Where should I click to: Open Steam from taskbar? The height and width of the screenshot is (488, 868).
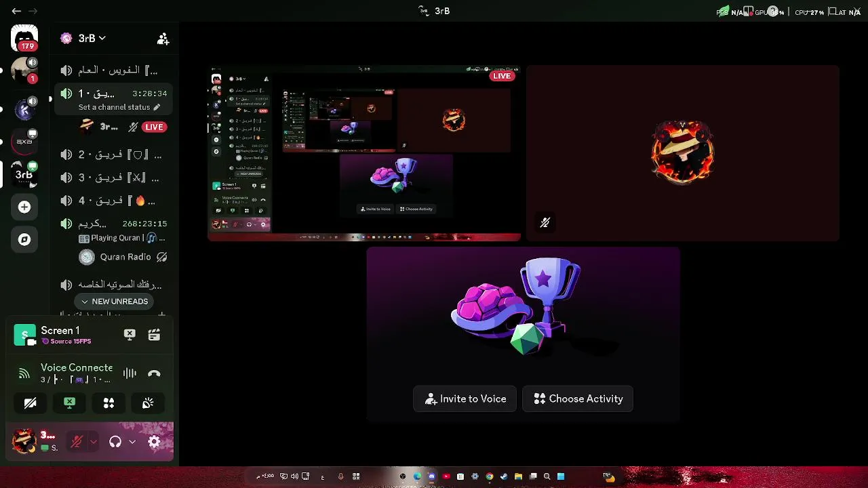(504, 476)
